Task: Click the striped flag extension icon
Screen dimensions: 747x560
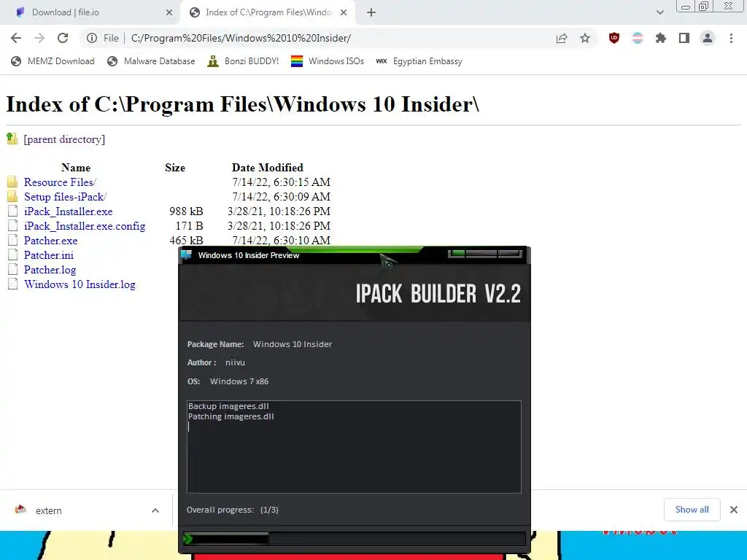Action: tap(638, 38)
